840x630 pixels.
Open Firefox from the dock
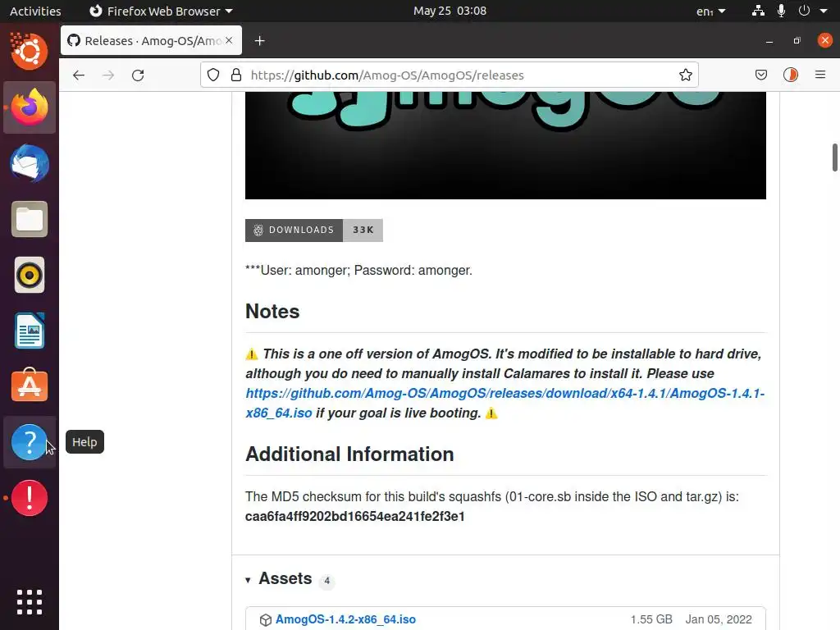point(30,107)
